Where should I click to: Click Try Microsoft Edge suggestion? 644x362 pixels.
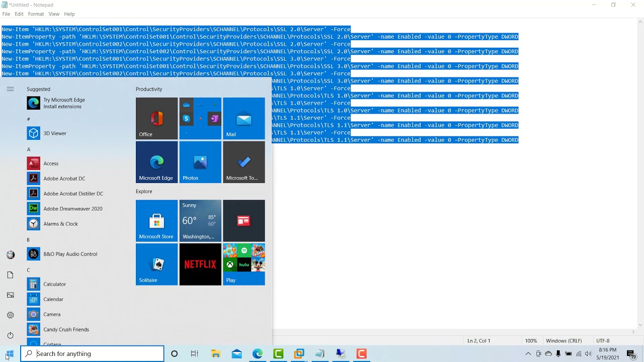75,103
